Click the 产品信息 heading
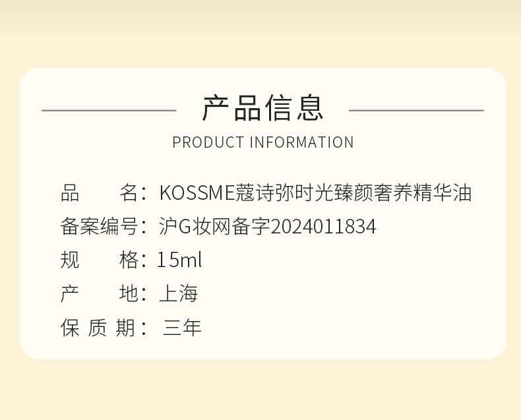The width and height of the screenshot is (521, 420). (x=263, y=107)
